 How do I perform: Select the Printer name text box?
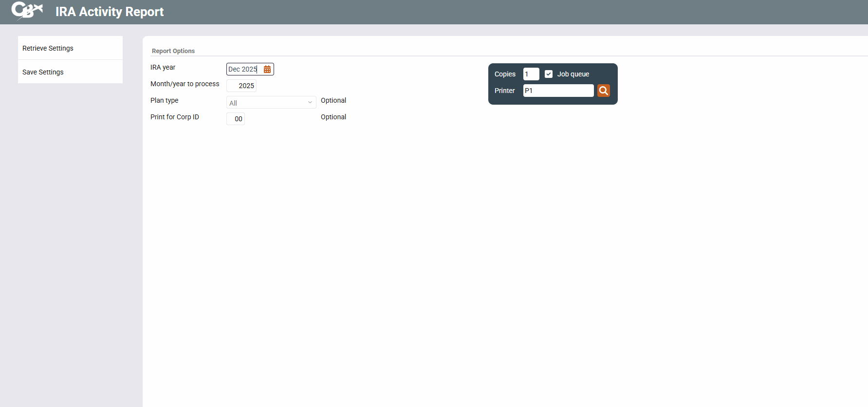[x=558, y=91]
